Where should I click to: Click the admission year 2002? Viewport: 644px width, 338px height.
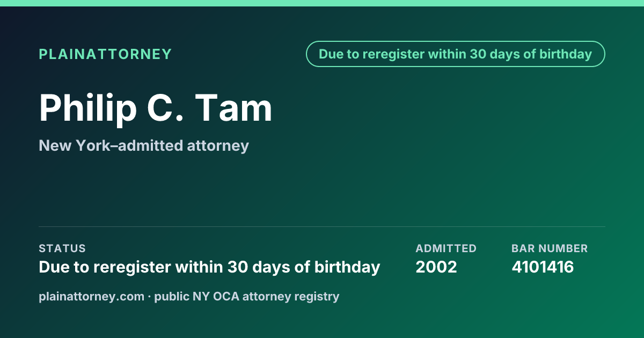(436, 267)
